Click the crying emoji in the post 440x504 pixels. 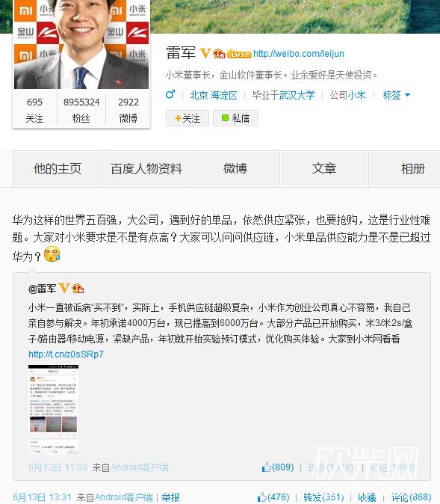coord(52,254)
